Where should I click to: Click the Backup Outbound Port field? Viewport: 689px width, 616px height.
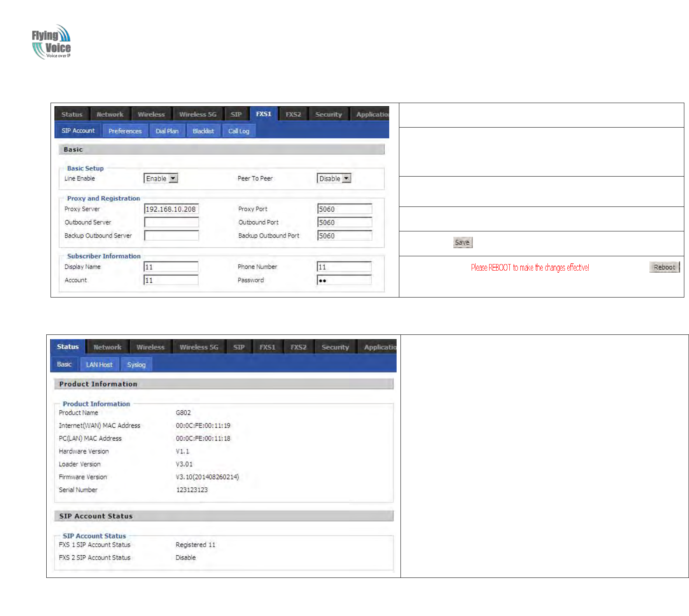pos(344,236)
